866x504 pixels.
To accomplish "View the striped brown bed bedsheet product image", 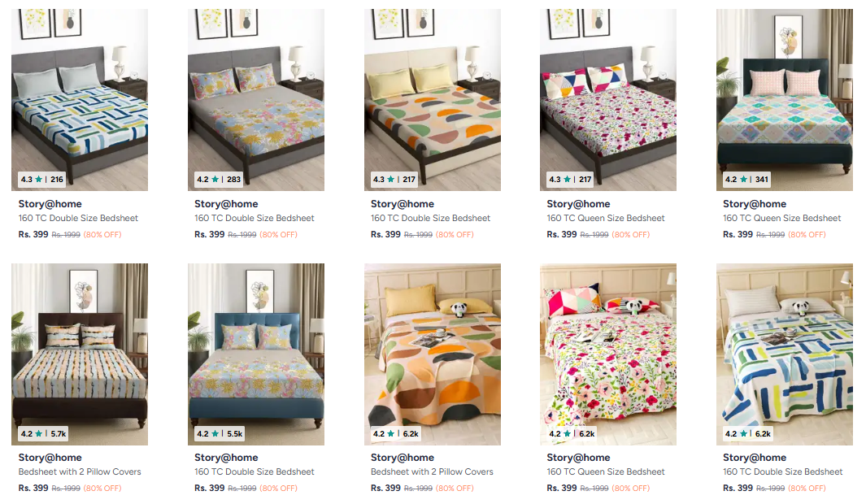I will [x=80, y=354].
